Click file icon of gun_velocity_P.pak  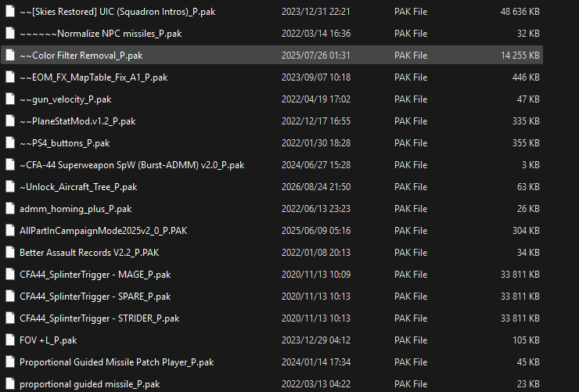pyautogui.click(x=10, y=99)
